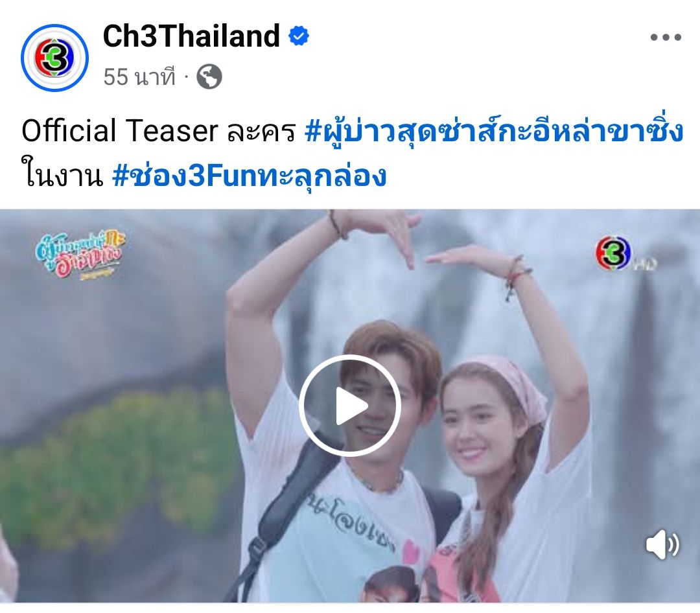This screenshot has height=613, width=700.
Task: Click the globe public audience icon
Action: 209,77
